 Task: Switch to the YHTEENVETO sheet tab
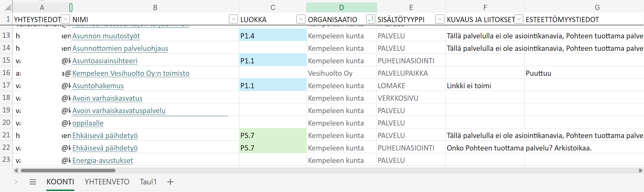pos(107,182)
